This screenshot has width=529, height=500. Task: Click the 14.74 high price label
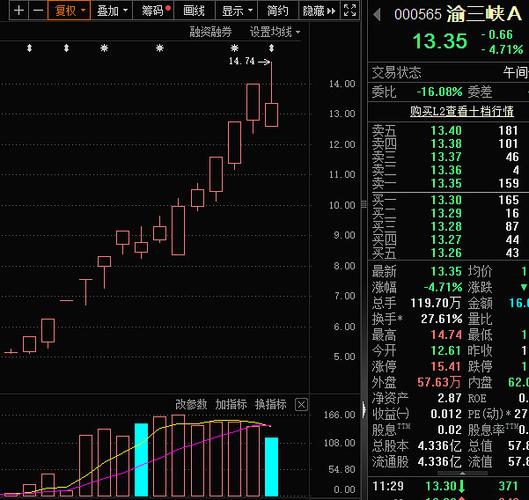coord(242,61)
